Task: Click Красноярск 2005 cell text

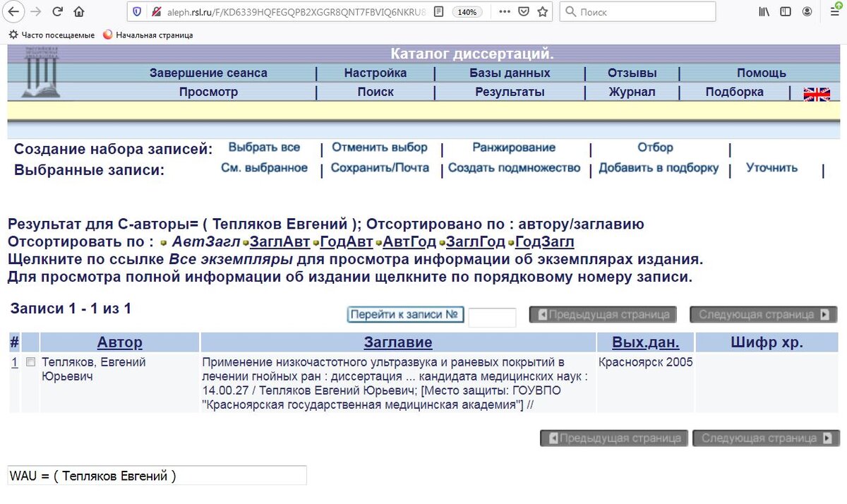Action: coord(646,362)
